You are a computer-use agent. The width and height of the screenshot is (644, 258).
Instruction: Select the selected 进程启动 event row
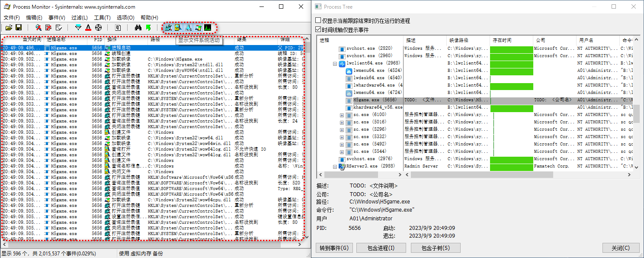pyautogui.click(x=152, y=48)
